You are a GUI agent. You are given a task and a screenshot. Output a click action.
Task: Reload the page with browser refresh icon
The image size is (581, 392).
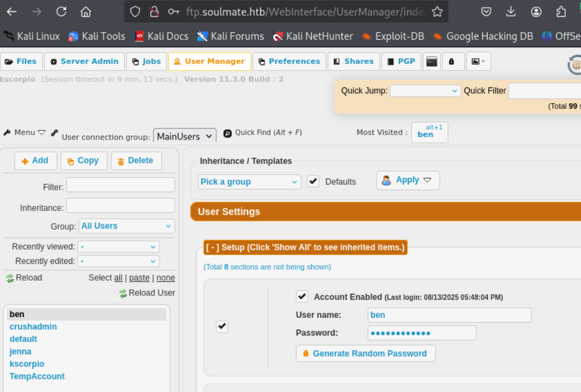point(61,11)
